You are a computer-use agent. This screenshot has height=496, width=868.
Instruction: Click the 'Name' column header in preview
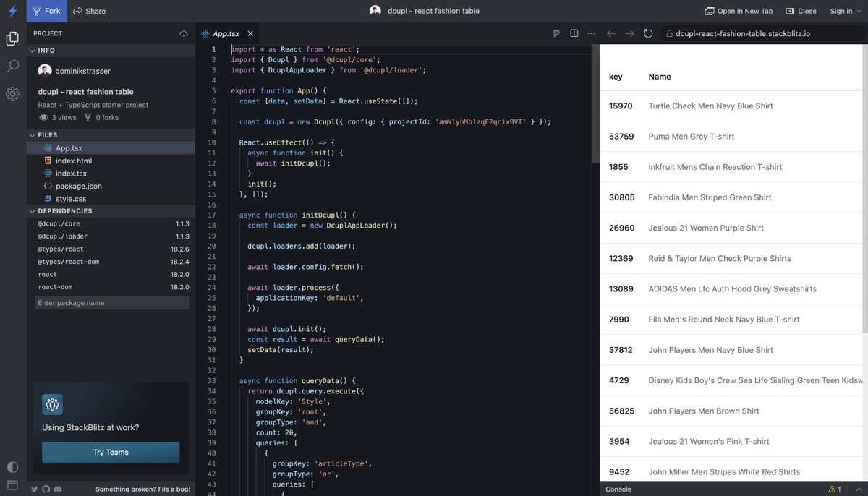pos(660,77)
